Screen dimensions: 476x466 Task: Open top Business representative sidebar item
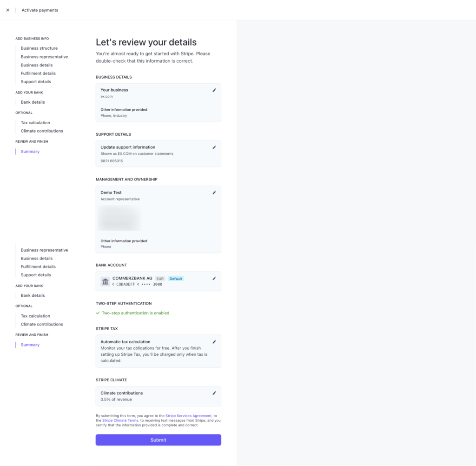point(44,57)
